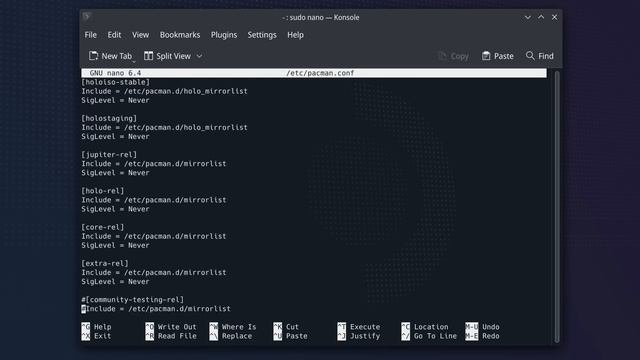Click the ^J Justify shortcut
Screen dimensions: 640x360
(x=359, y=336)
